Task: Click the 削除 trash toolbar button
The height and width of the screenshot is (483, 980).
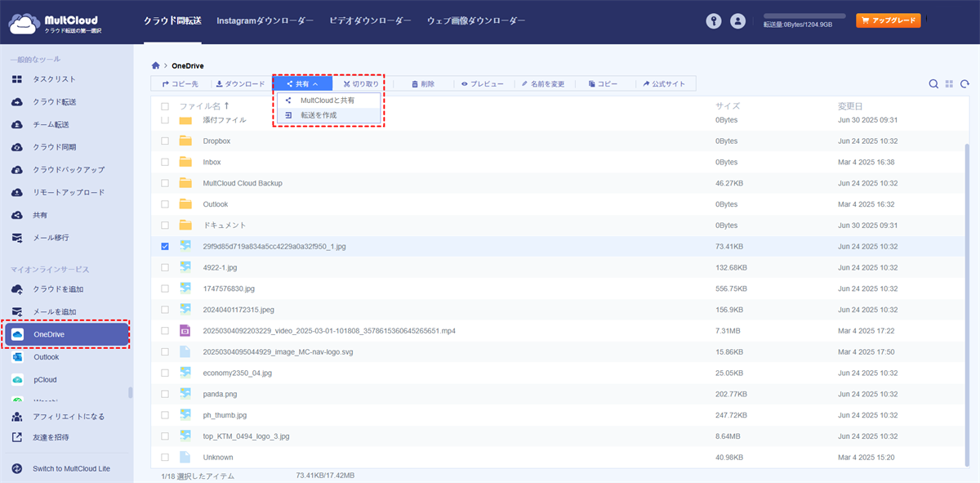Action: [x=423, y=83]
